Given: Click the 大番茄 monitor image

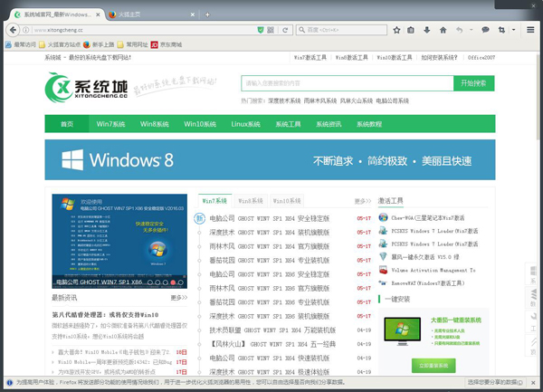Looking at the screenshot, I should [402, 331].
